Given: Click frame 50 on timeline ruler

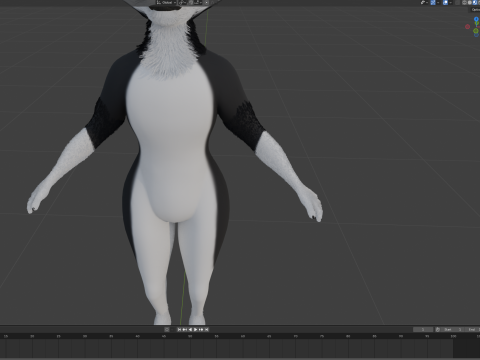Looking at the screenshot, I should tap(190, 336).
